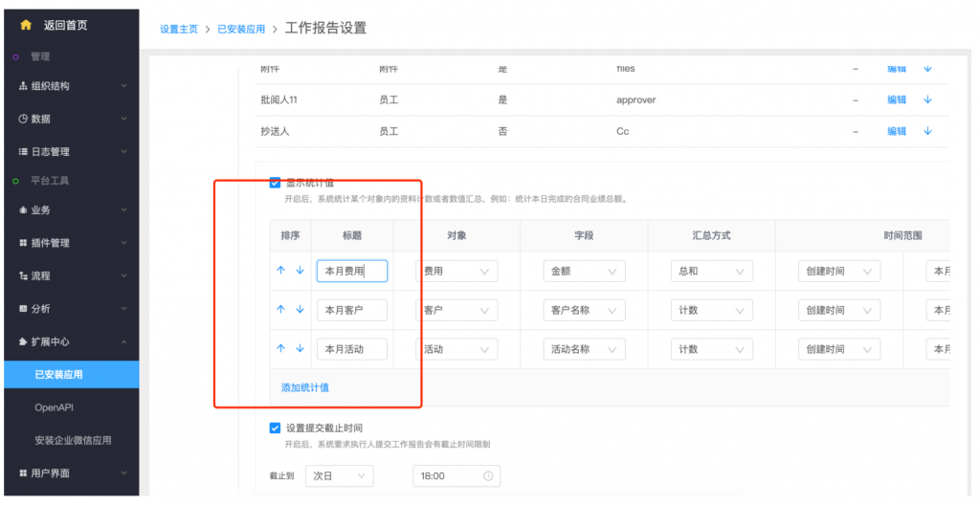Move 本月费用 row up with arrow
Viewport: 980px width, 505px height.
pos(280,271)
